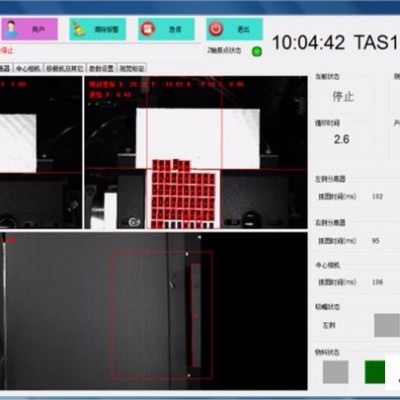Click the bottom center camera view
The image size is (400, 400).
[153, 311]
